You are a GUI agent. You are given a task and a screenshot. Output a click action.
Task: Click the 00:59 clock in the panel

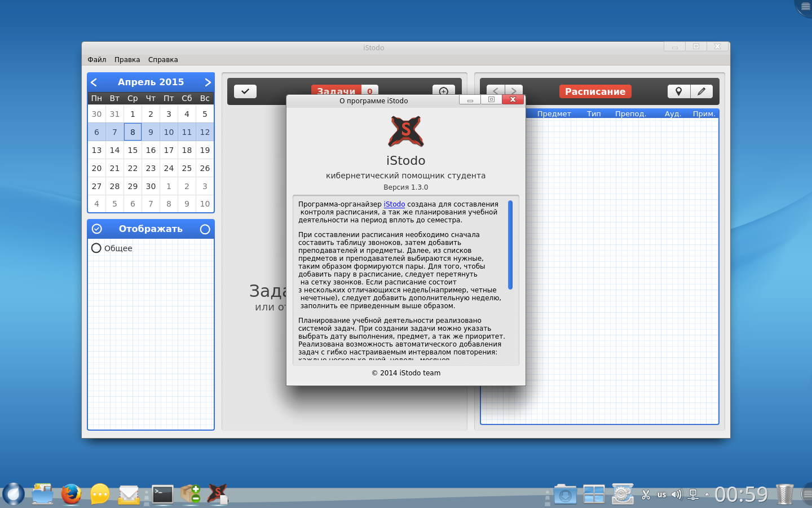[x=742, y=494]
